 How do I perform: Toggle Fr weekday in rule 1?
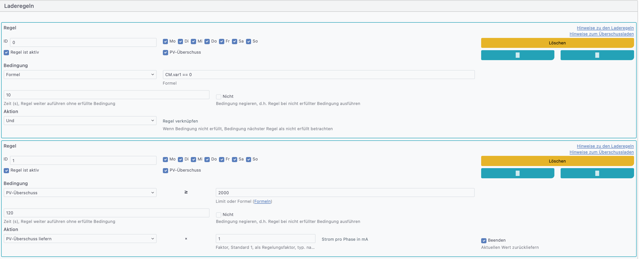click(222, 160)
